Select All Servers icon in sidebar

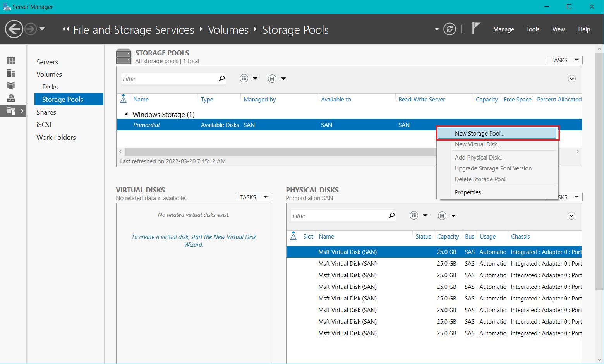[x=11, y=86]
